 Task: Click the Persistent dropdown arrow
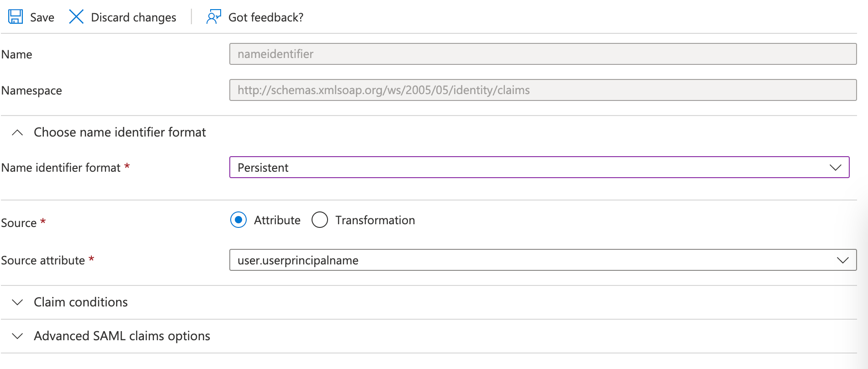tap(835, 168)
